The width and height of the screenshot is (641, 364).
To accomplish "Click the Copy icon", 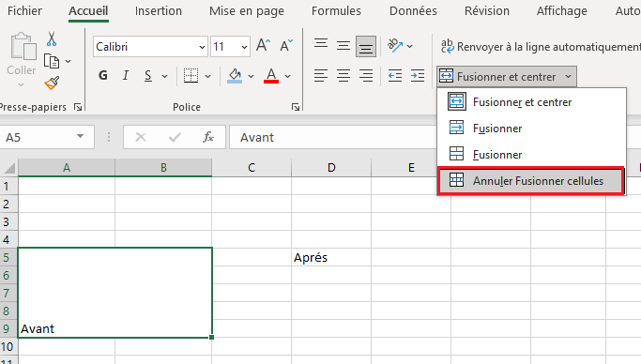I will tap(52, 61).
